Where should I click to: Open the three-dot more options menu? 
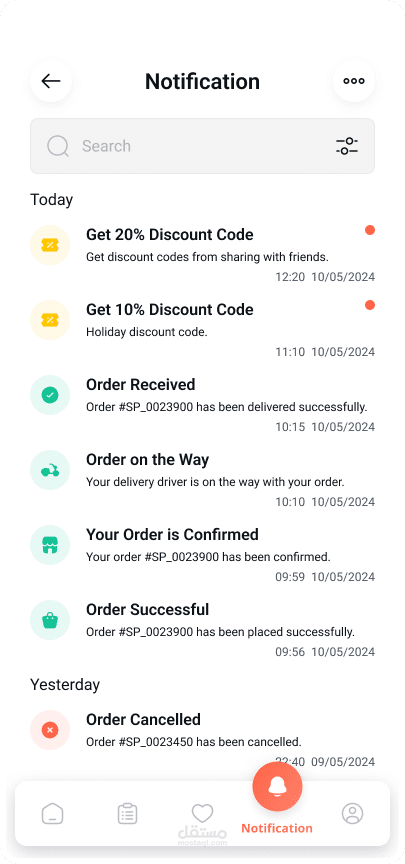pos(354,81)
